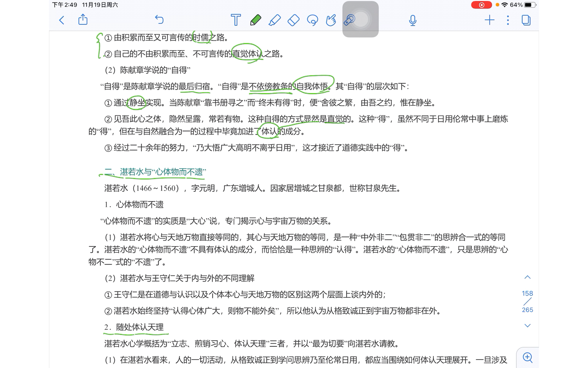Select the green Pen tool
Screen dimensions: 588x368
coord(255,20)
